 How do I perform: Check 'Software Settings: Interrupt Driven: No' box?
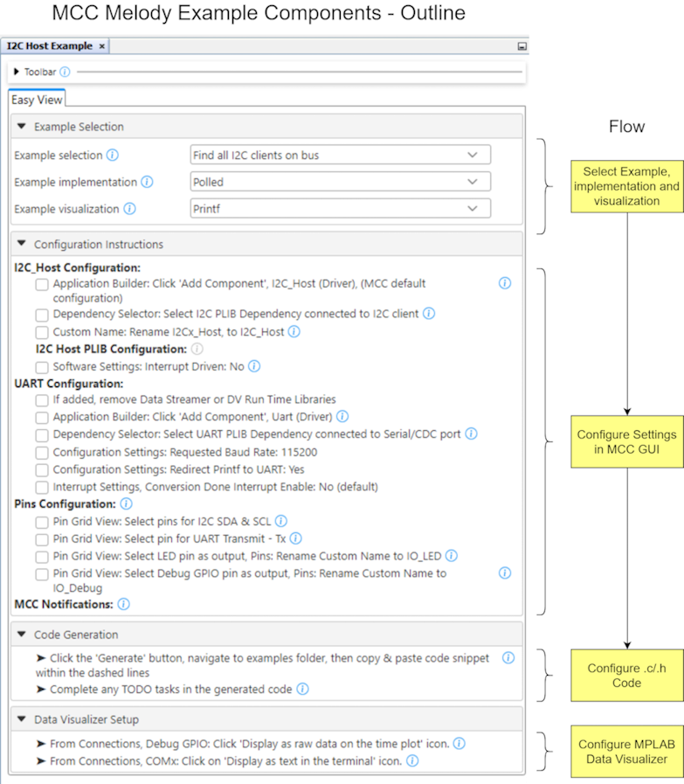pos(42,367)
